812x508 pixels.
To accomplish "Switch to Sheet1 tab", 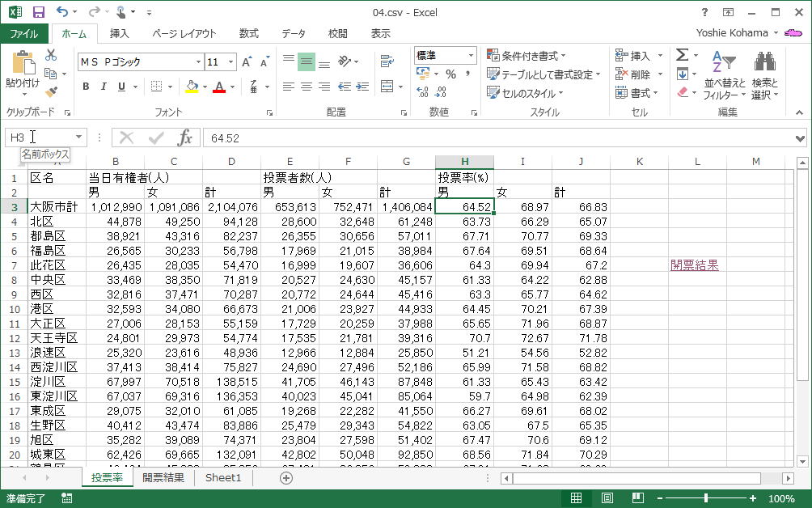I will click(x=223, y=477).
